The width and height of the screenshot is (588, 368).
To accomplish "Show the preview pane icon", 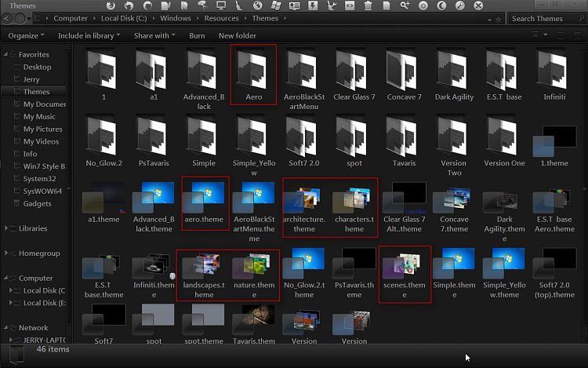I will click(x=561, y=35).
